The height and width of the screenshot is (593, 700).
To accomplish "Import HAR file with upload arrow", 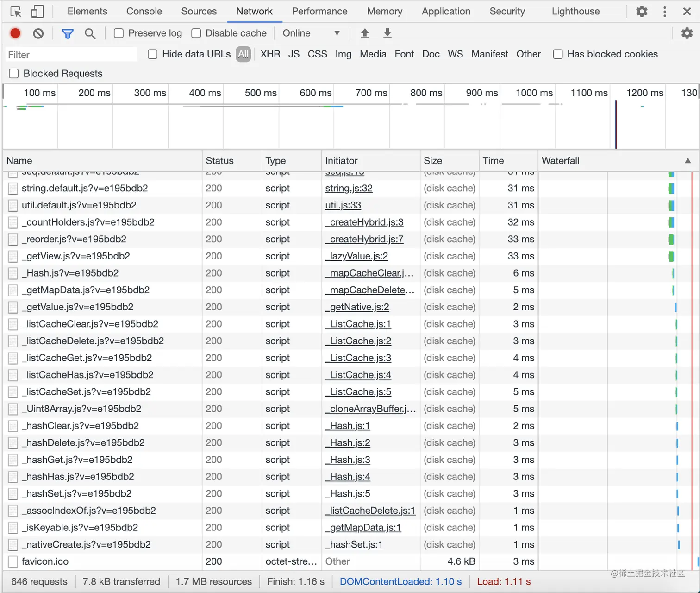I will coord(365,33).
